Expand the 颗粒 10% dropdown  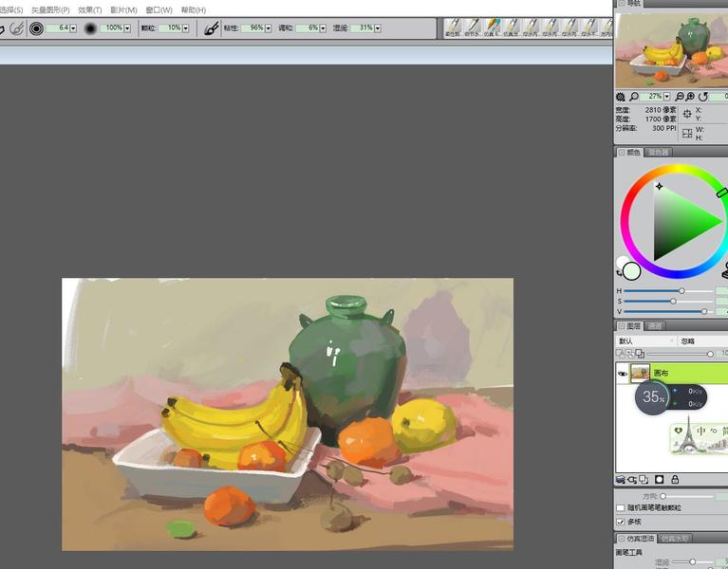[x=185, y=28]
